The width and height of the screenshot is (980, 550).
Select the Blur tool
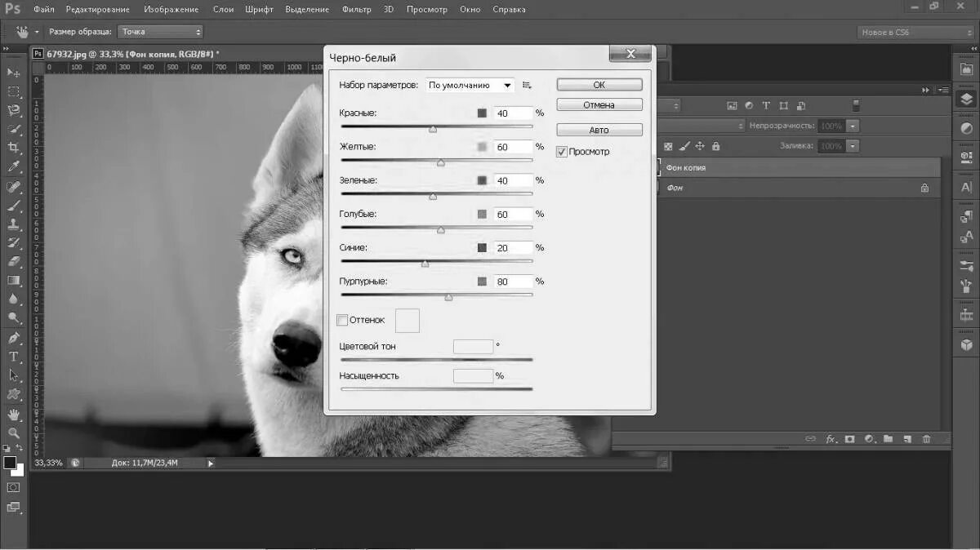(x=14, y=299)
